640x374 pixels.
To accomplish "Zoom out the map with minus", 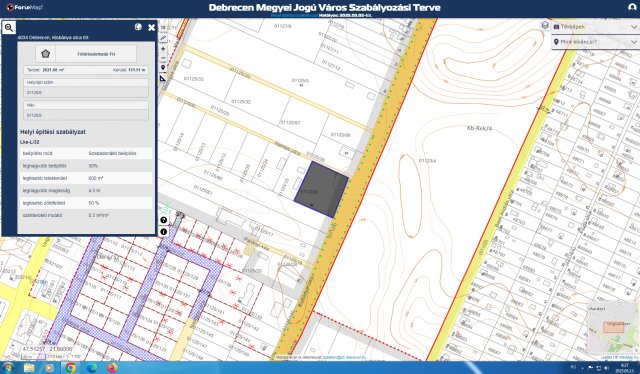I will pyautogui.click(x=163, y=58).
